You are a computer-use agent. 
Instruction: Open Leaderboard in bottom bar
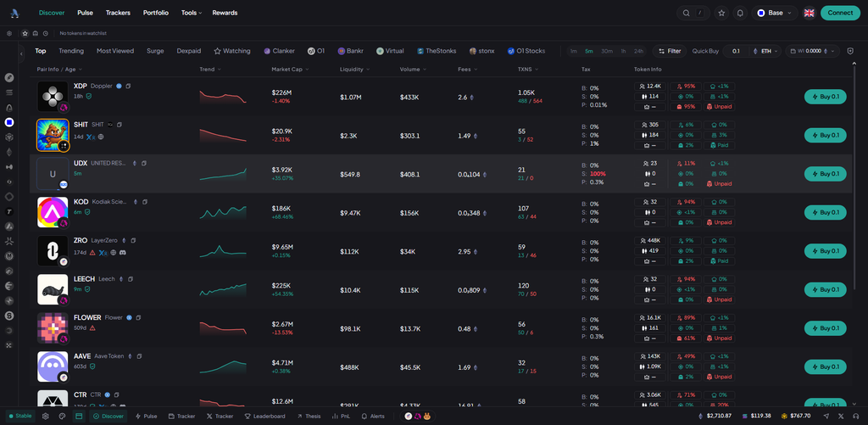(x=265, y=417)
